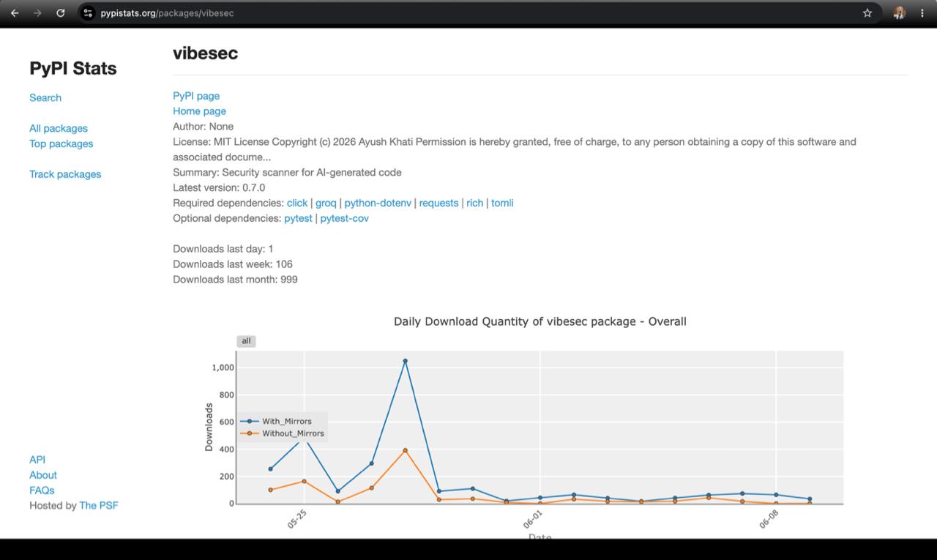Open the requests dependency link
This screenshot has height=560, width=937.
pos(438,203)
